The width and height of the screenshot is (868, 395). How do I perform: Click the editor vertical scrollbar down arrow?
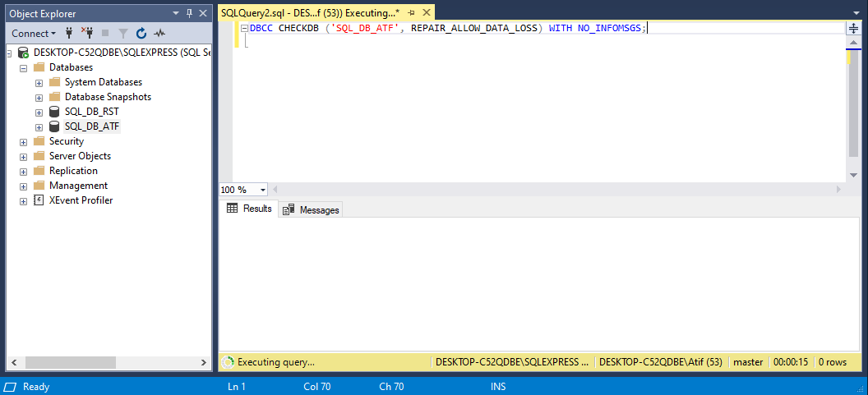[x=853, y=175]
